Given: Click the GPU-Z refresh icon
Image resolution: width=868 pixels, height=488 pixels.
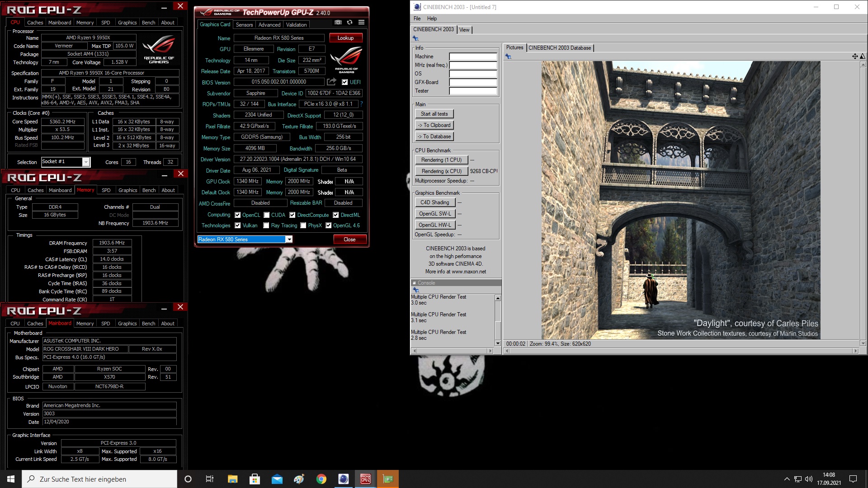Looking at the screenshot, I should [349, 23].
